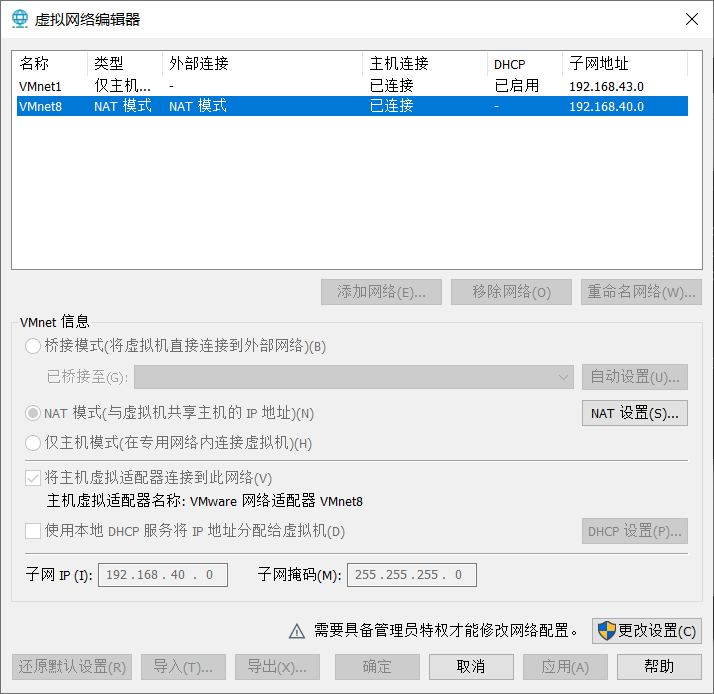Click the 子网地址 column header
The height and width of the screenshot is (694, 714).
pos(625,64)
